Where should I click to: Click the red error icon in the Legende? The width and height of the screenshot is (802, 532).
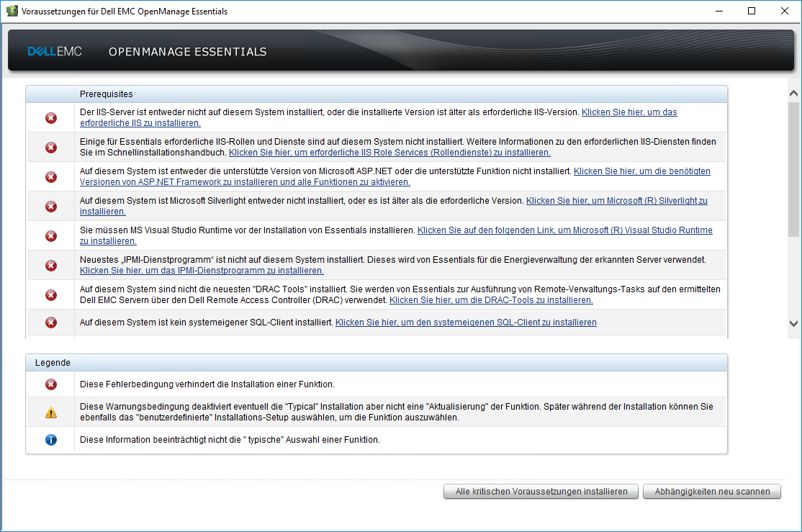pos(51,384)
